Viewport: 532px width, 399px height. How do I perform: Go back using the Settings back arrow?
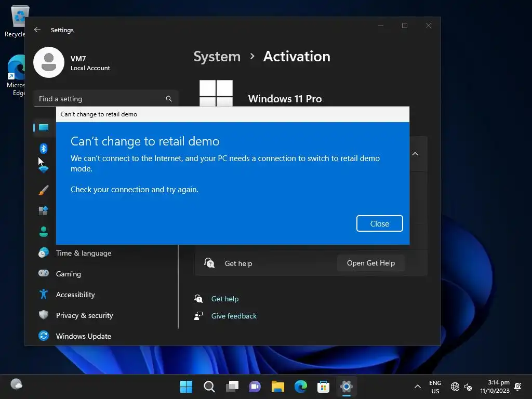point(37,30)
